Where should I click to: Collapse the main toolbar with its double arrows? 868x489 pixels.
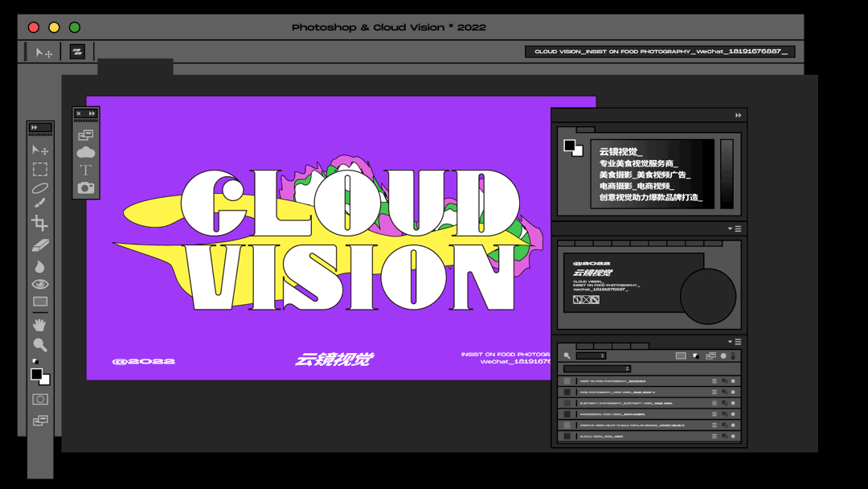coord(35,127)
